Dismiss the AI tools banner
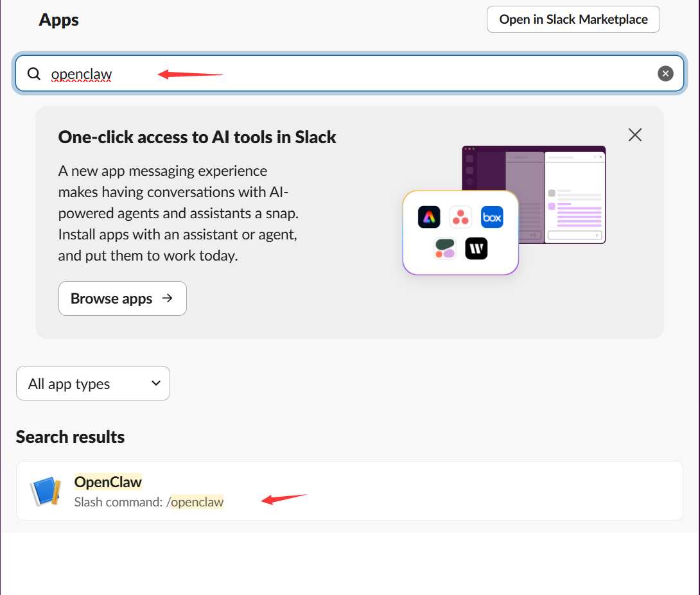The image size is (700, 595). click(634, 135)
